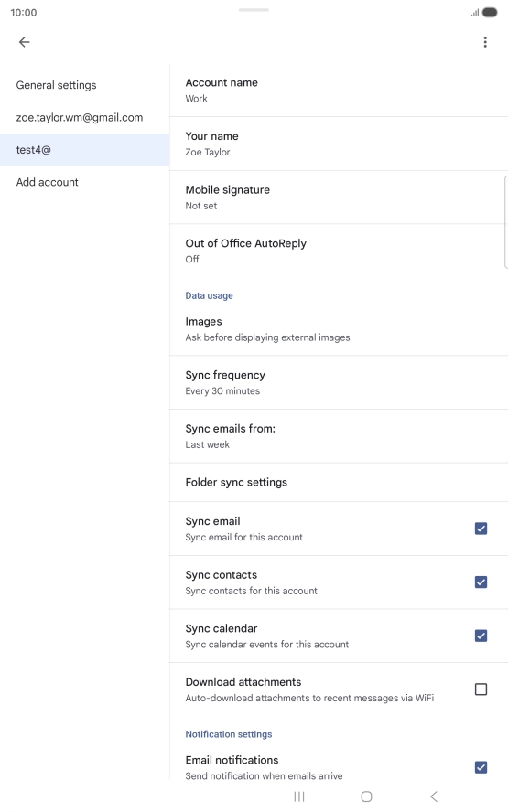The height and width of the screenshot is (812, 508).
Task: Select the test4@ account entry
Action: tap(84, 150)
